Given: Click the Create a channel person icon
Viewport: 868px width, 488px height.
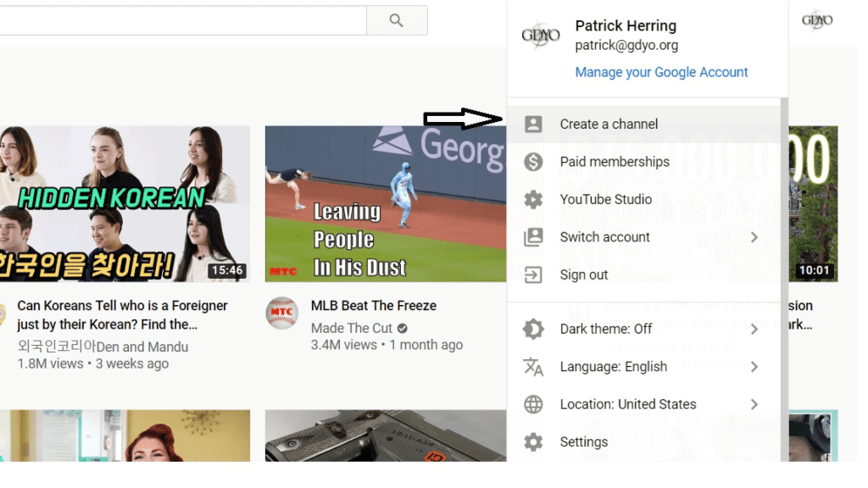Looking at the screenshot, I should (x=533, y=124).
